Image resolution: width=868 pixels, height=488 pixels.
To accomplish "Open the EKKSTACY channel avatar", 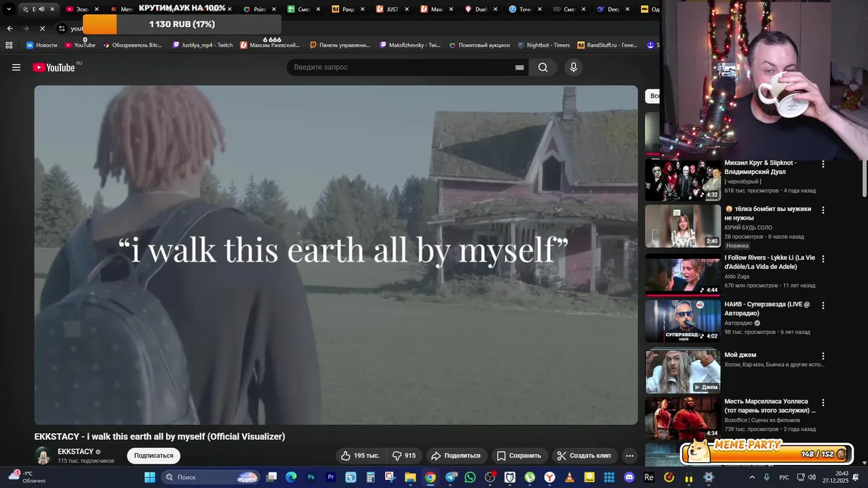I will [x=43, y=455].
